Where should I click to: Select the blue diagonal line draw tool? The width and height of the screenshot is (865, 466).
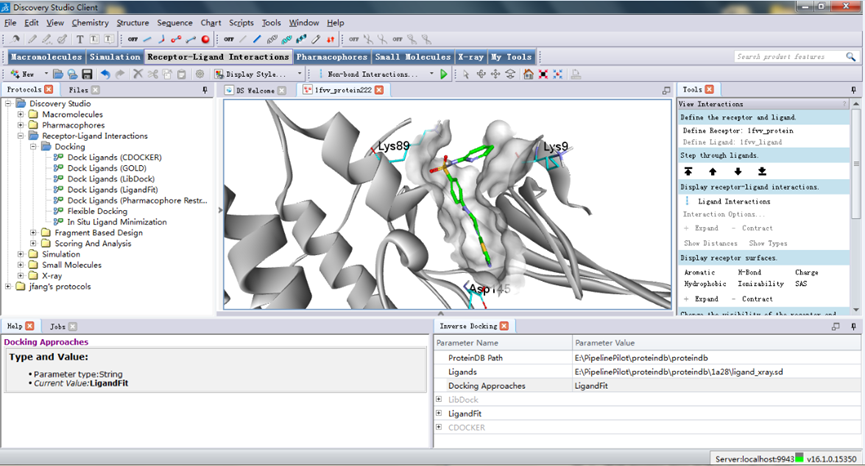pyautogui.click(x=257, y=39)
